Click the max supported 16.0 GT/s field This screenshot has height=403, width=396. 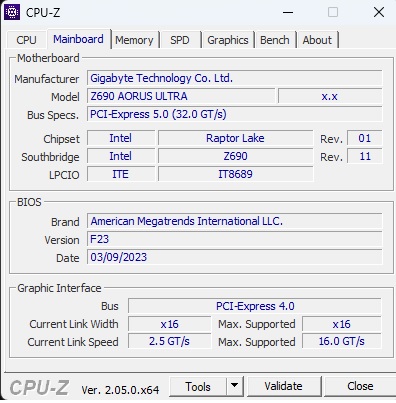point(342,341)
